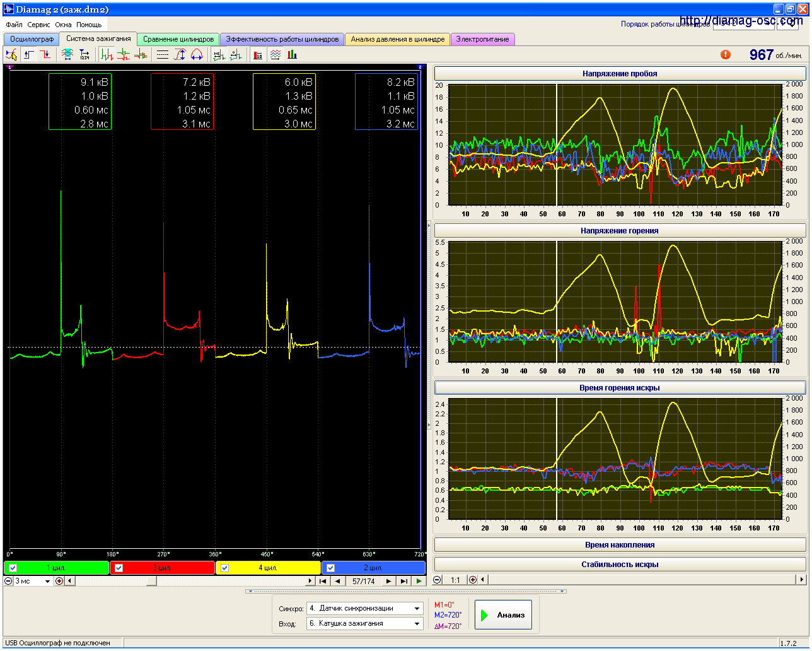Switch to the Сравнение цилиндров tab
This screenshot has width=812, height=651.
click(178, 39)
